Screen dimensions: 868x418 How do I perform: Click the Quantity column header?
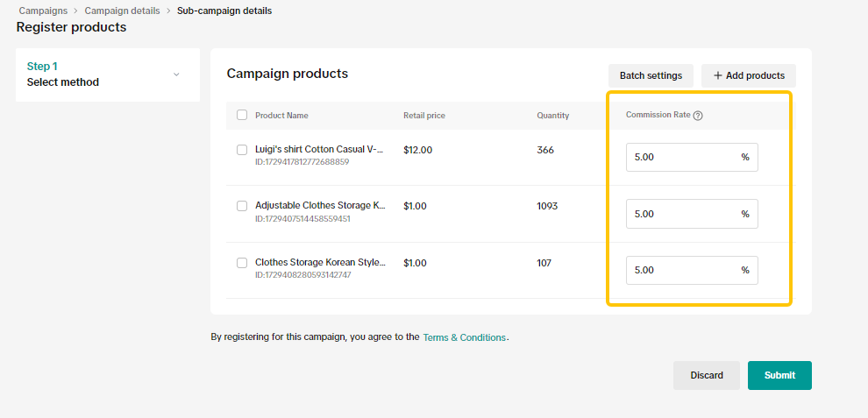[552, 116]
